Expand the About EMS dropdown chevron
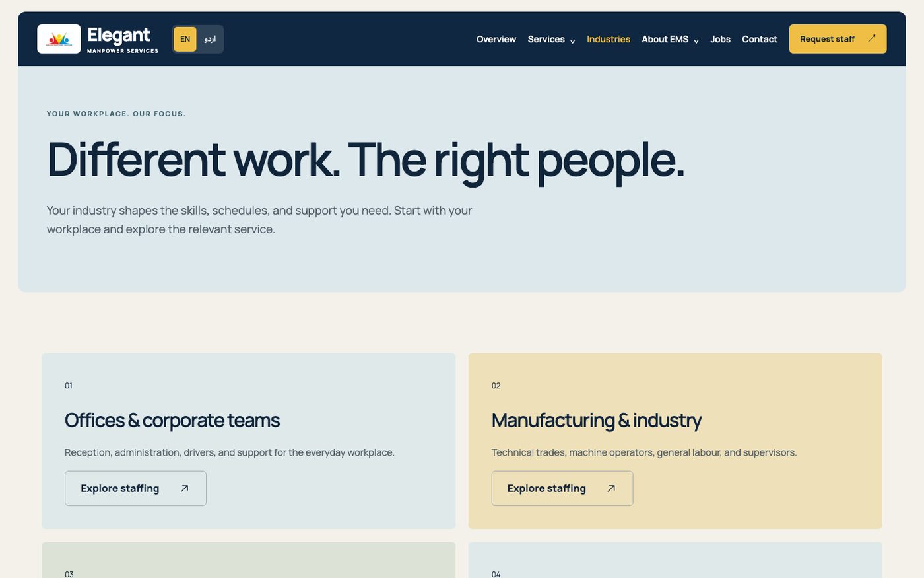 696,41
